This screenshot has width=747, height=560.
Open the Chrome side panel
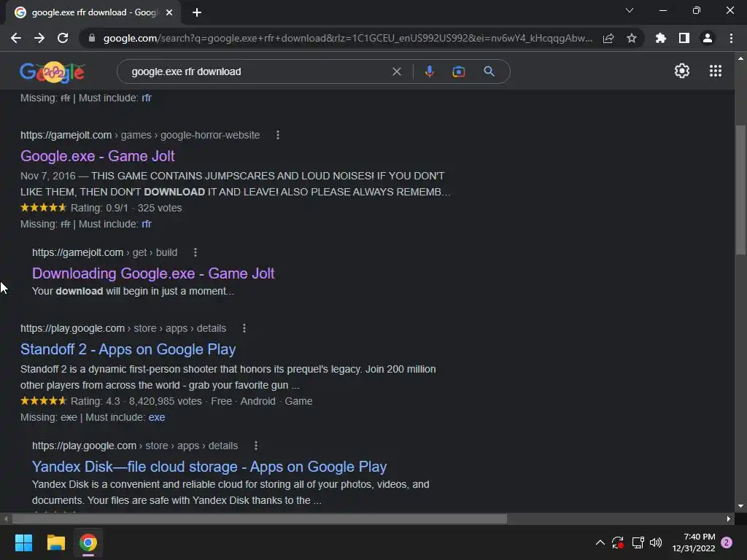click(x=684, y=38)
